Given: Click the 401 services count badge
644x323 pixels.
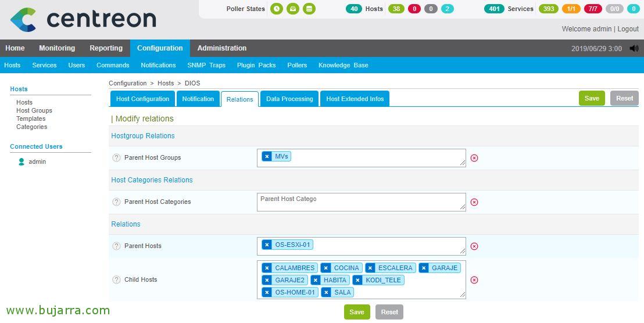Looking at the screenshot, I should 494,9.
